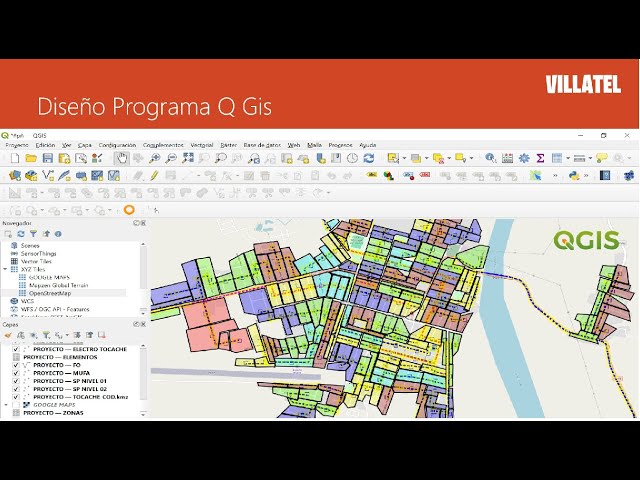This screenshot has width=640, height=480.
Task: Open the Temporal Controller clock icon
Action: tap(352, 158)
